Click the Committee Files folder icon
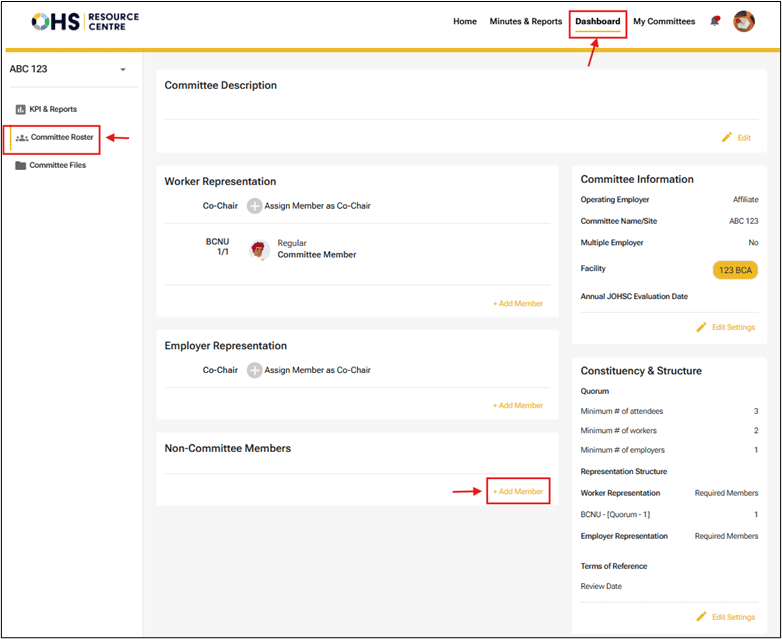 pos(20,165)
